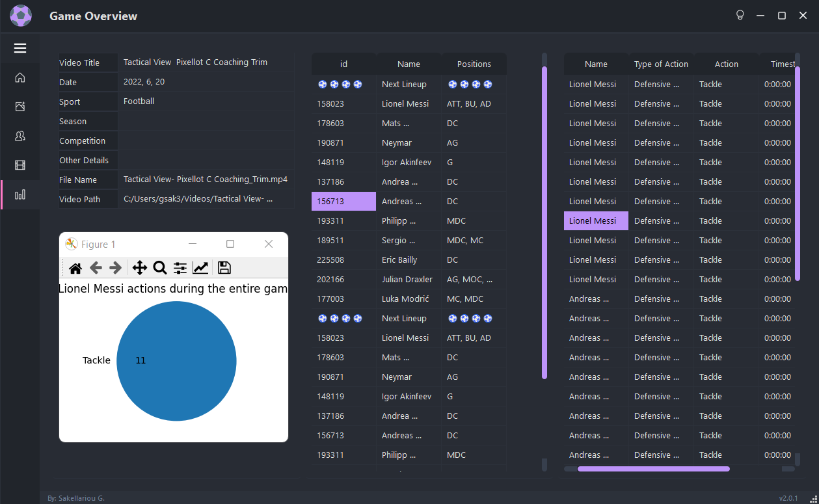Image resolution: width=819 pixels, height=504 pixels.
Task: Open the film strip sidebar icon
Action: tap(20, 165)
